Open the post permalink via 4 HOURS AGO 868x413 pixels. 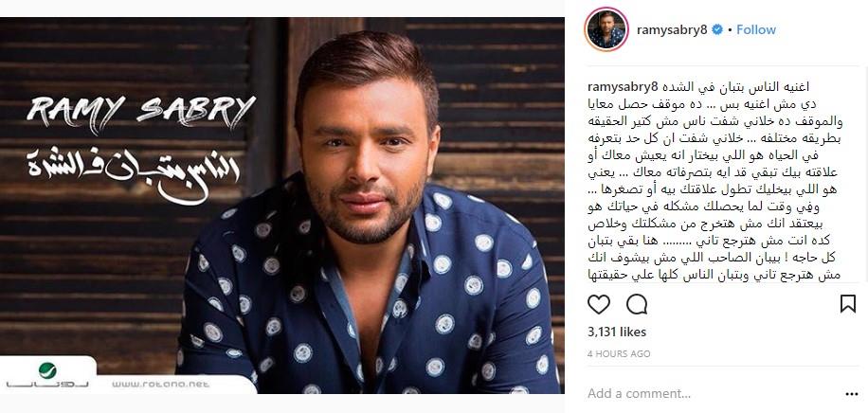coord(619,353)
